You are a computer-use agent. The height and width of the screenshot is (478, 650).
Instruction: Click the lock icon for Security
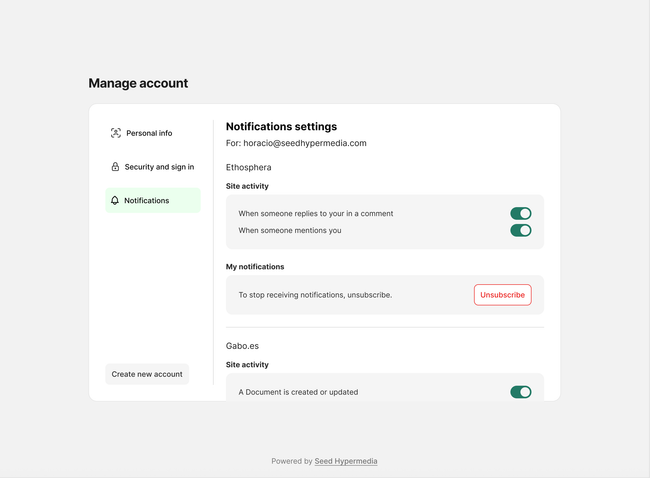pos(115,167)
